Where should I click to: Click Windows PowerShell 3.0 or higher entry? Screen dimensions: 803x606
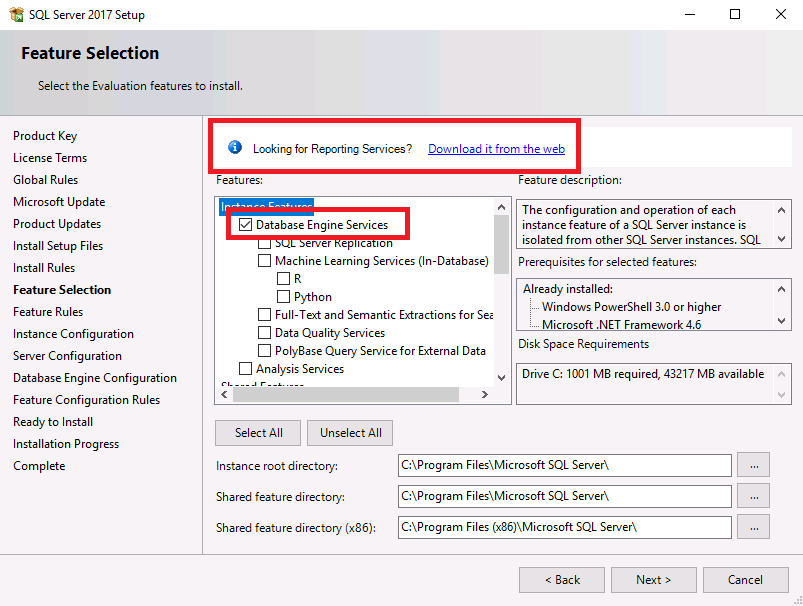coord(631,307)
